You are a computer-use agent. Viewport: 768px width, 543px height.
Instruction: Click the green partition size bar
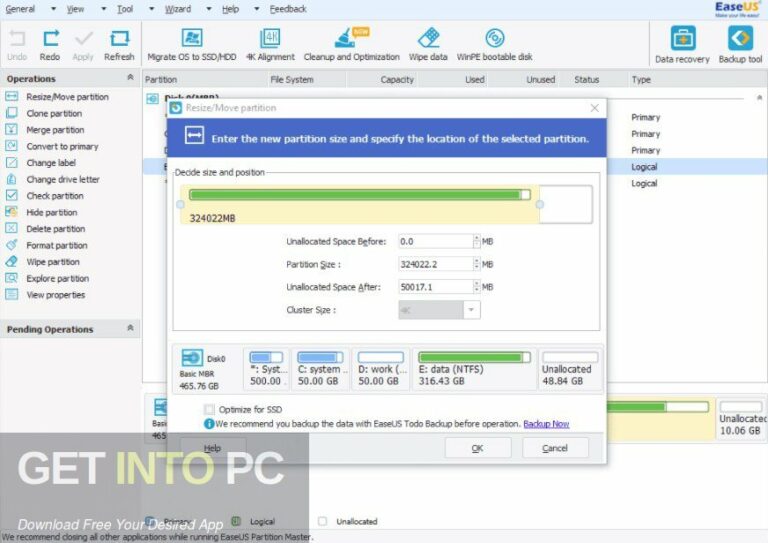pos(360,195)
